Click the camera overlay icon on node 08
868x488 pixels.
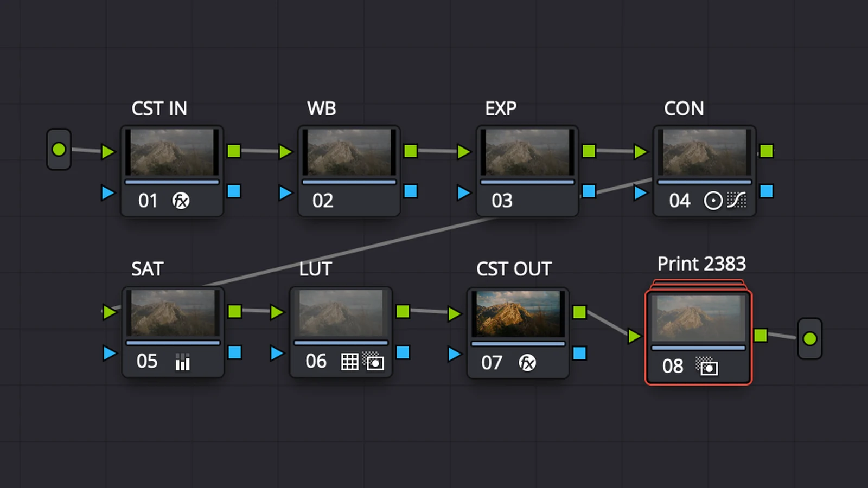707,366
